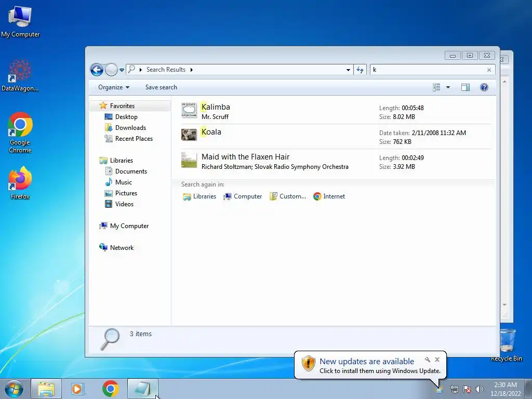532x399 pixels.
Task: Select the Koala picture thumbnail
Action: (189, 135)
